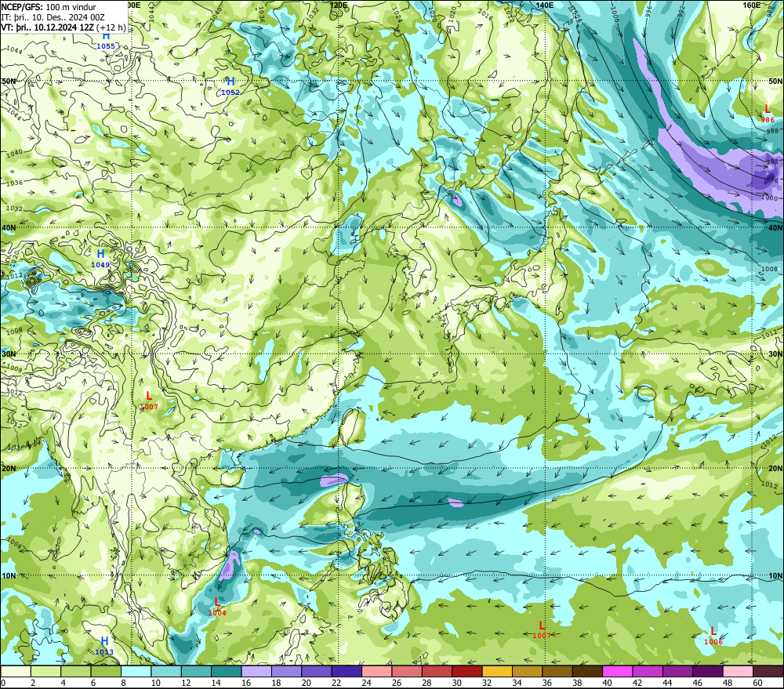Click the legend scale value 10
The width and height of the screenshot is (784, 689).
(156, 683)
